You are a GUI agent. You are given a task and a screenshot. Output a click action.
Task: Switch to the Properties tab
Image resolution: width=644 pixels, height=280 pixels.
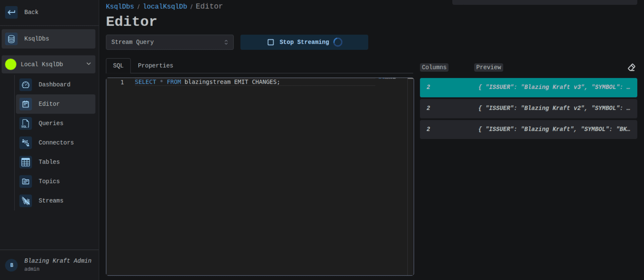click(x=155, y=66)
